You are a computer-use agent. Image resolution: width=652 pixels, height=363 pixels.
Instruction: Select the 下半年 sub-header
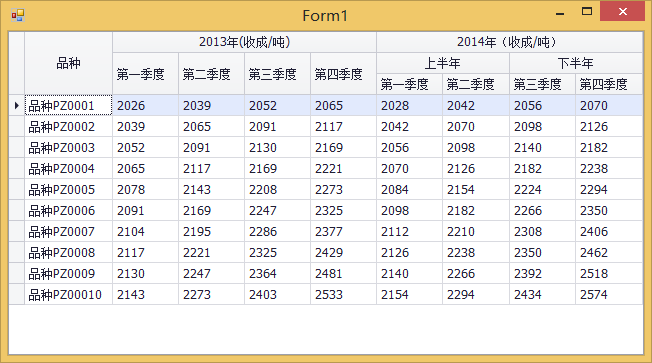[576, 63]
